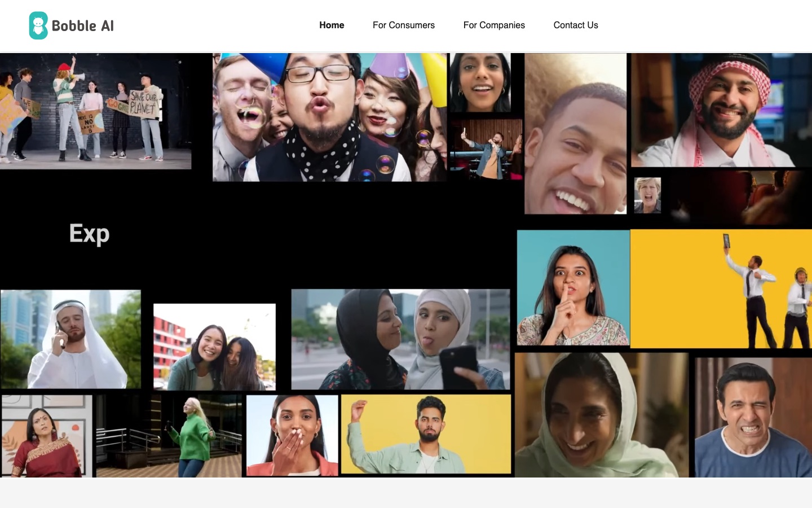
Task: Select the dancing woman in green sweater thumbnail
Action: 169,436
